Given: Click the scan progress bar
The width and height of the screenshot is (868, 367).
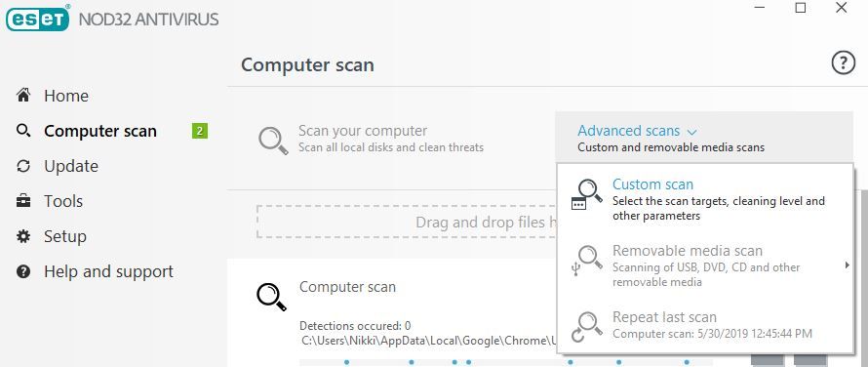Looking at the screenshot, I should click(x=506, y=362).
